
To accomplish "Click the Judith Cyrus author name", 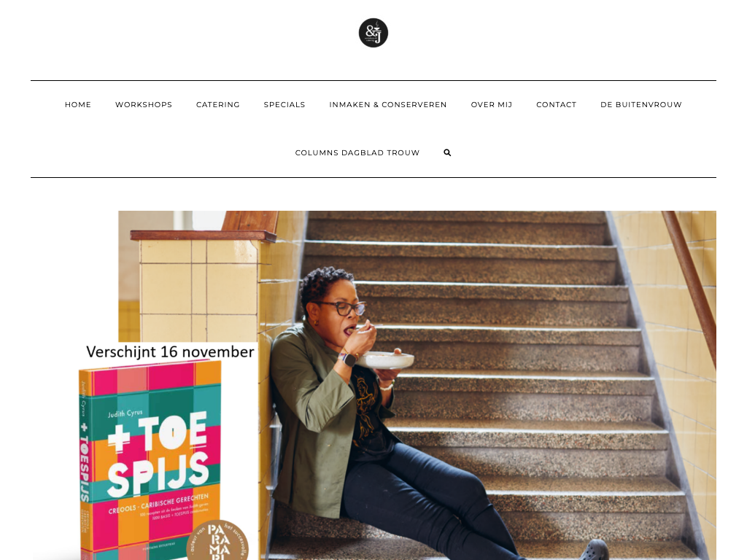I will [125, 413].
